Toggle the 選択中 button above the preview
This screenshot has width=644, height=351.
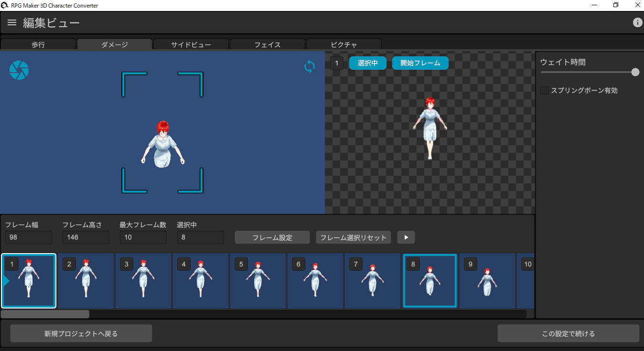[367, 63]
